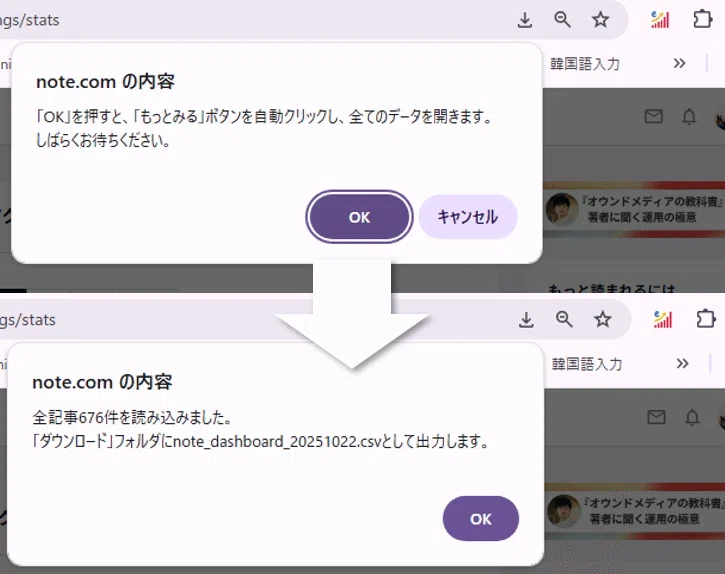
Task: Open extensions puzzle icon in upper toolbar
Action: pos(702,19)
